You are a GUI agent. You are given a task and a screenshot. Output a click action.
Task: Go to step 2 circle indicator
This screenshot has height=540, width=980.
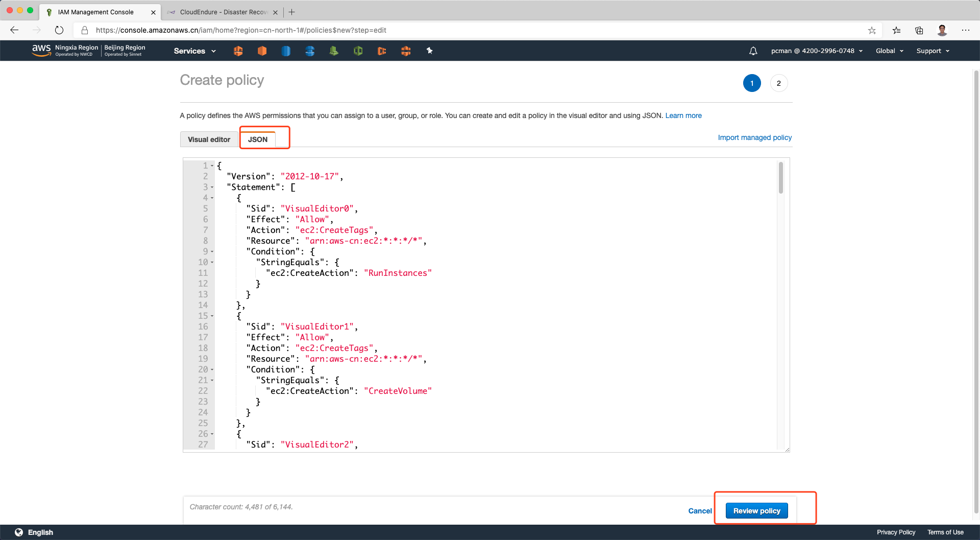pos(778,83)
